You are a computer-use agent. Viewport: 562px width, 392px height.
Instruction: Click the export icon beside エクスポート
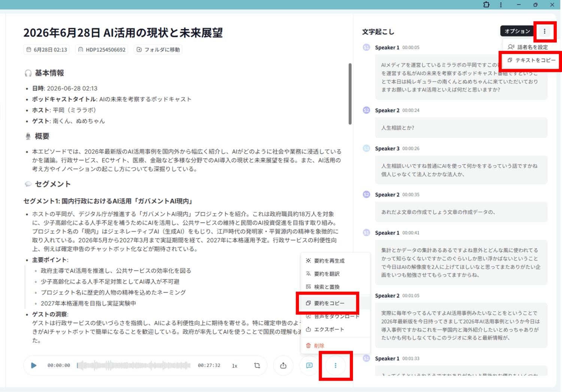coord(308,329)
